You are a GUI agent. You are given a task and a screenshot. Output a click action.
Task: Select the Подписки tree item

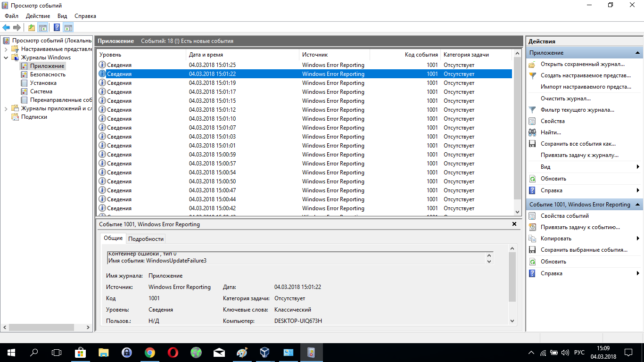[34, 117]
